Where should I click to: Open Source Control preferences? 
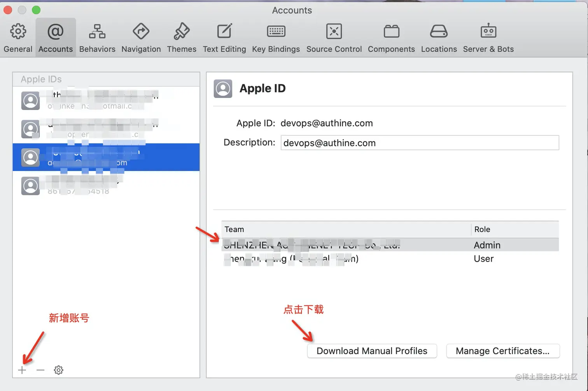[x=334, y=38]
